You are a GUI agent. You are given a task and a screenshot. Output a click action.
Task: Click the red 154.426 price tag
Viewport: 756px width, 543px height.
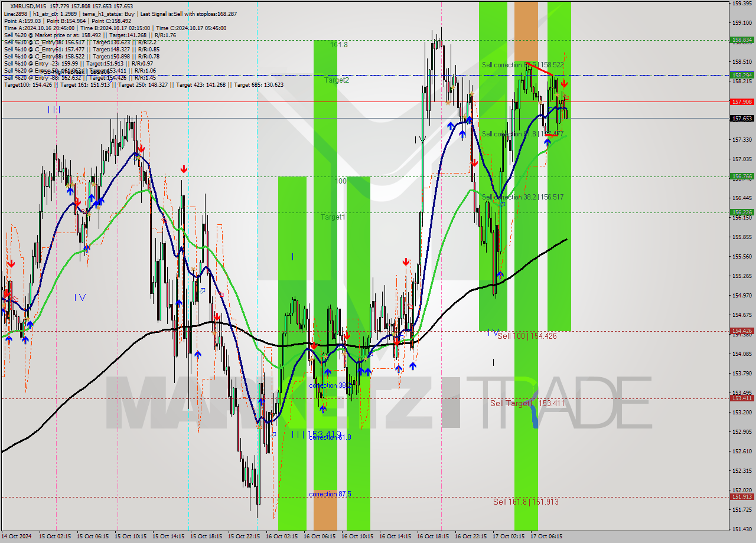click(x=742, y=331)
